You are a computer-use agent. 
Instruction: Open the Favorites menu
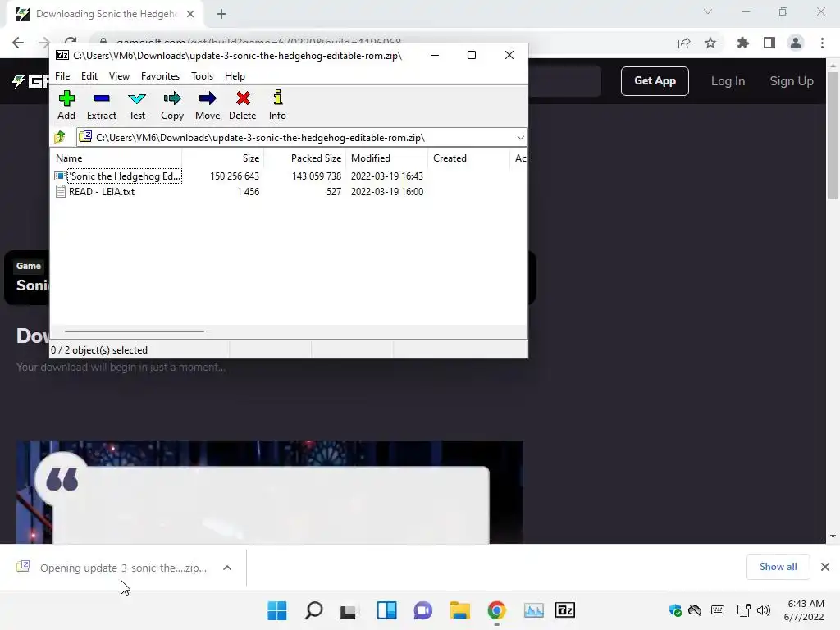[160, 76]
